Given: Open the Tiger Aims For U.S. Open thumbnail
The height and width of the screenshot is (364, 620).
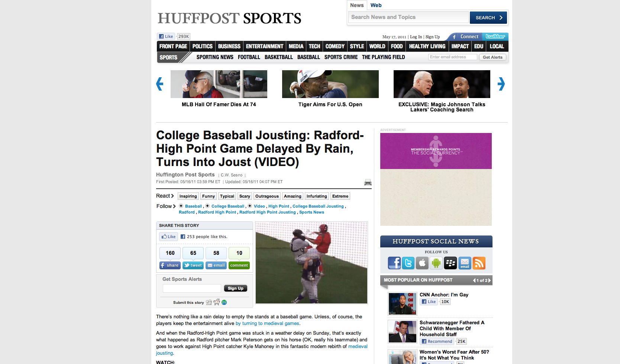Looking at the screenshot, I should 330,84.
